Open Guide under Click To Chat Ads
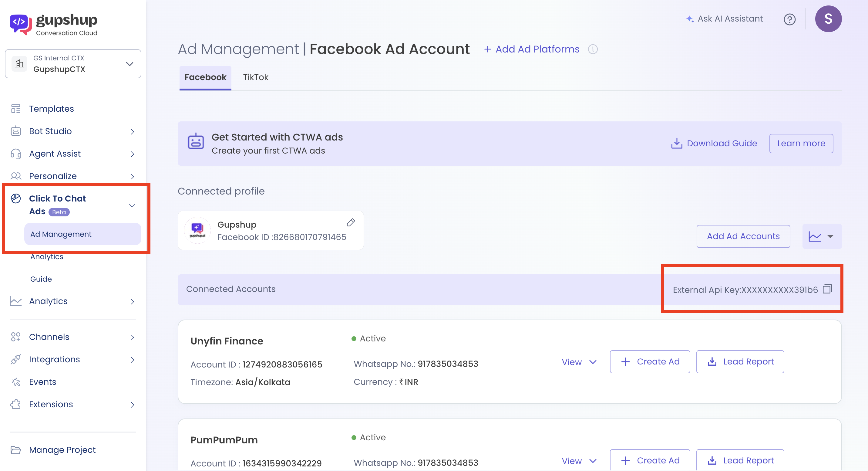 click(41, 279)
